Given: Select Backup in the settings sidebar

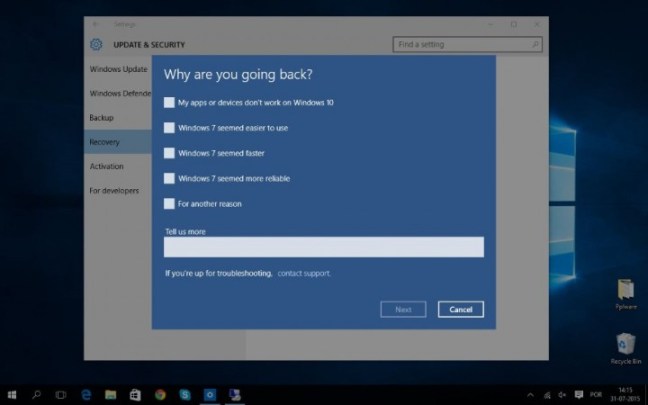Looking at the screenshot, I should click(x=102, y=118).
